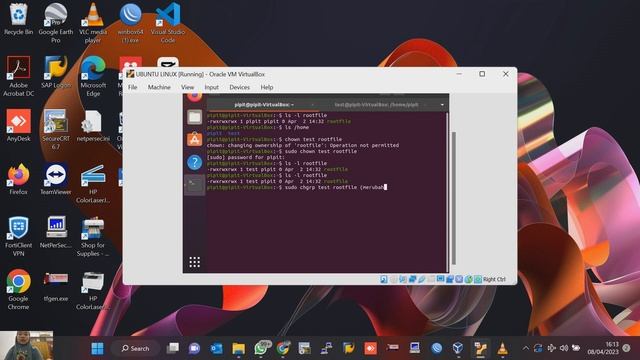Launch Google Chrome from the desktop
Image resolution: width=640 pixels, height=360 pixels.
click(18, 289)
